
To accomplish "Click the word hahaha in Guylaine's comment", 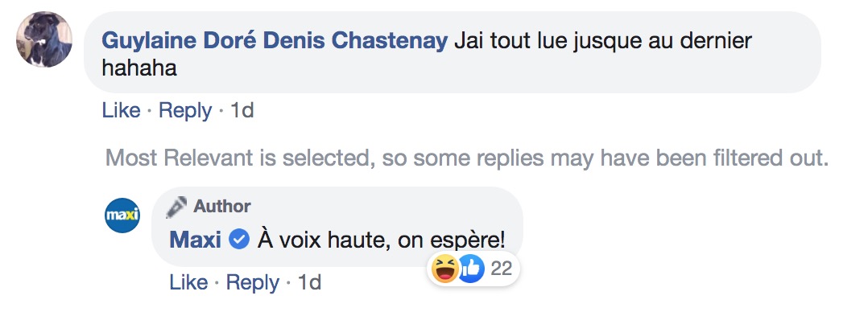I will point(139,68).
